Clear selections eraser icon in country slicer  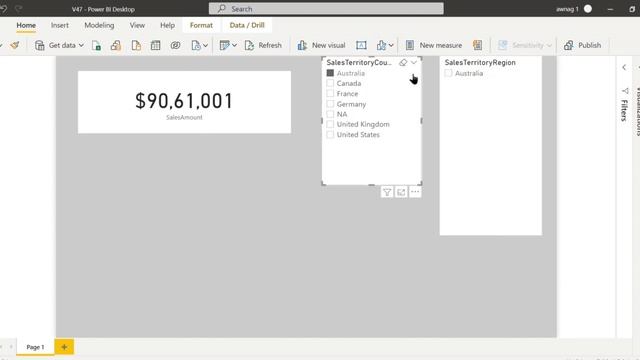(403, 62)
